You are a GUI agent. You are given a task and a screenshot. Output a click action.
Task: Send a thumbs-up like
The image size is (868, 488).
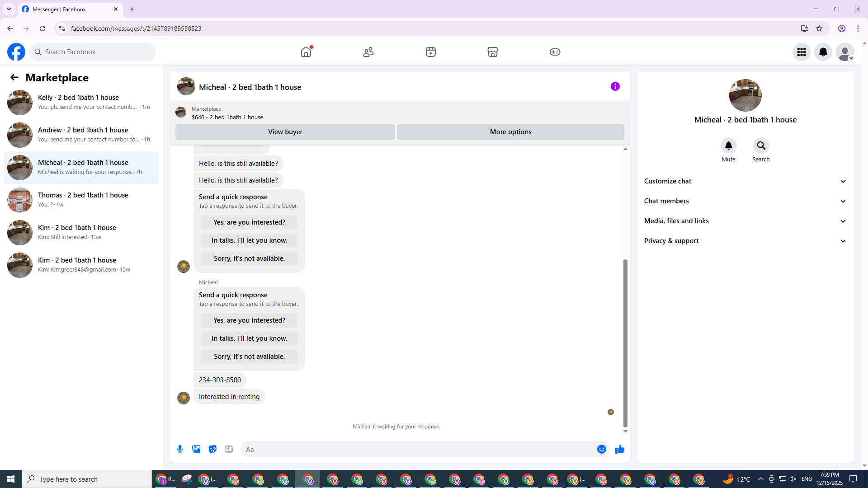(619, 449)
